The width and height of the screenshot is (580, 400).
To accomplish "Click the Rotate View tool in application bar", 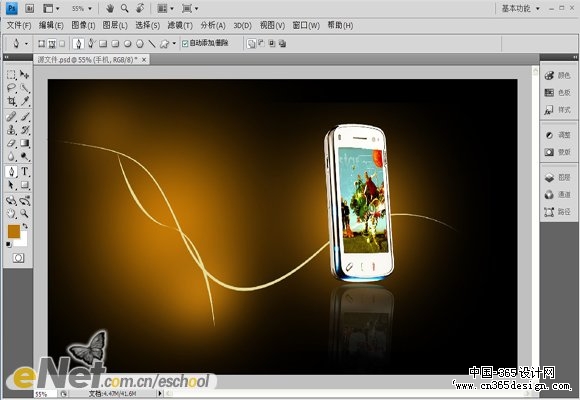I will pos(140,8).
